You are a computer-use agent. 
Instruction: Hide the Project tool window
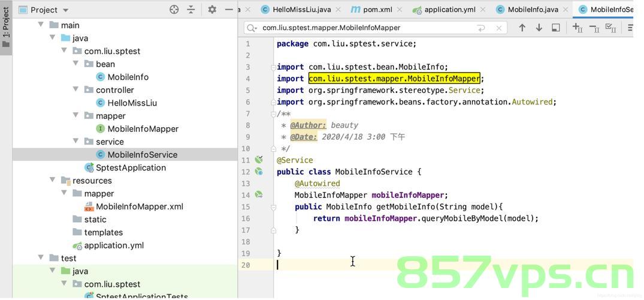229,10
